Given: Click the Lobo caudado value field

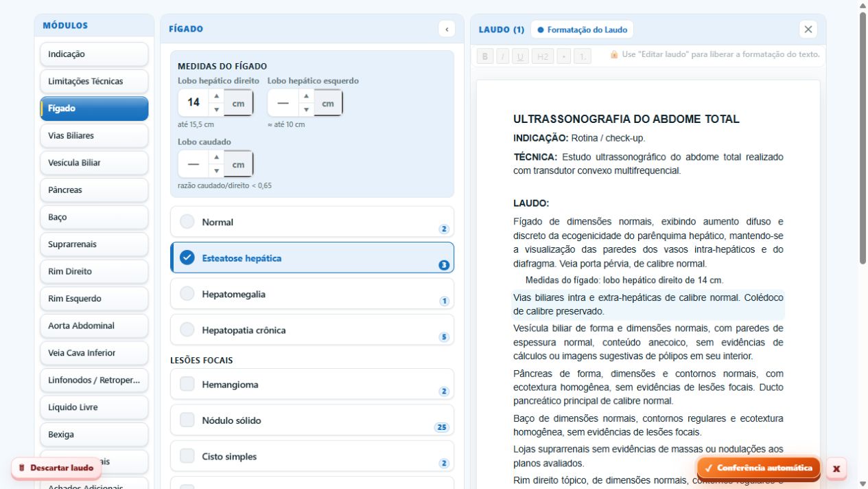Looking at the screenshot, I should (193, 164).
